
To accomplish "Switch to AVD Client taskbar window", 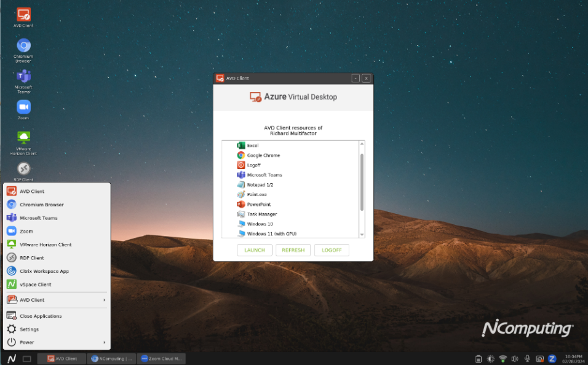I will [x=62, y=359].
